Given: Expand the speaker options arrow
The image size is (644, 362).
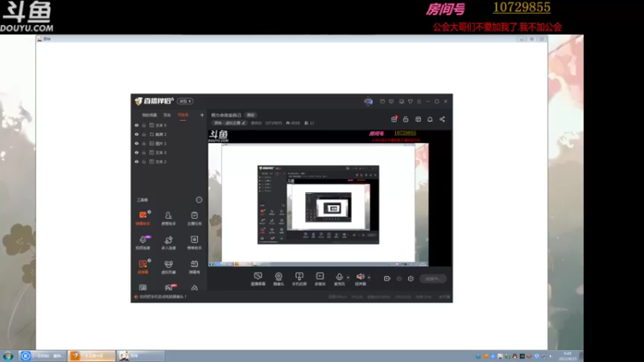Looking at the screenshot, I should pyautogui.click(x=369, y=278).
